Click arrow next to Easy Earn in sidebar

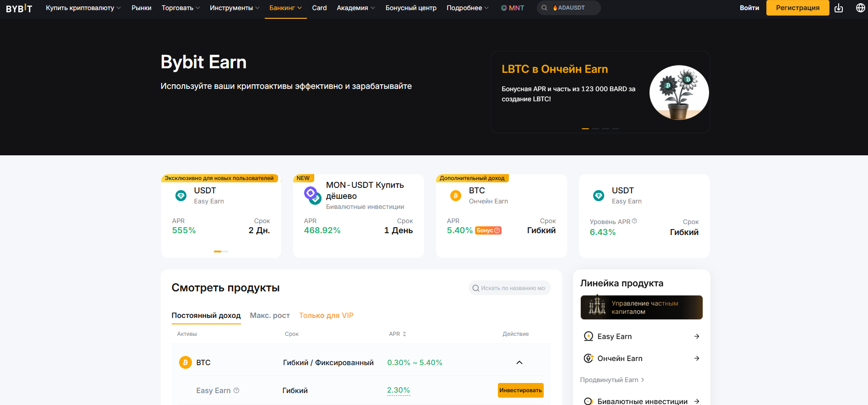tap(697, 336)
